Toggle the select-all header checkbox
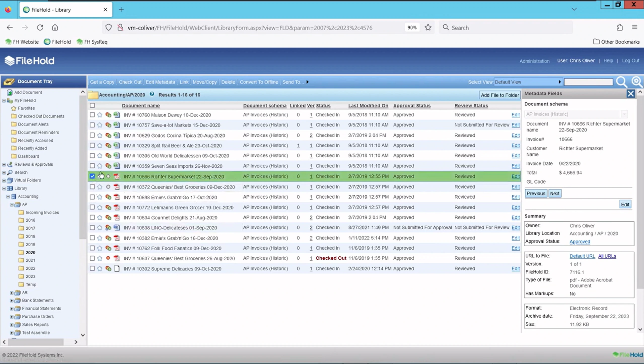The image size is (644, 364). [92, 106]
